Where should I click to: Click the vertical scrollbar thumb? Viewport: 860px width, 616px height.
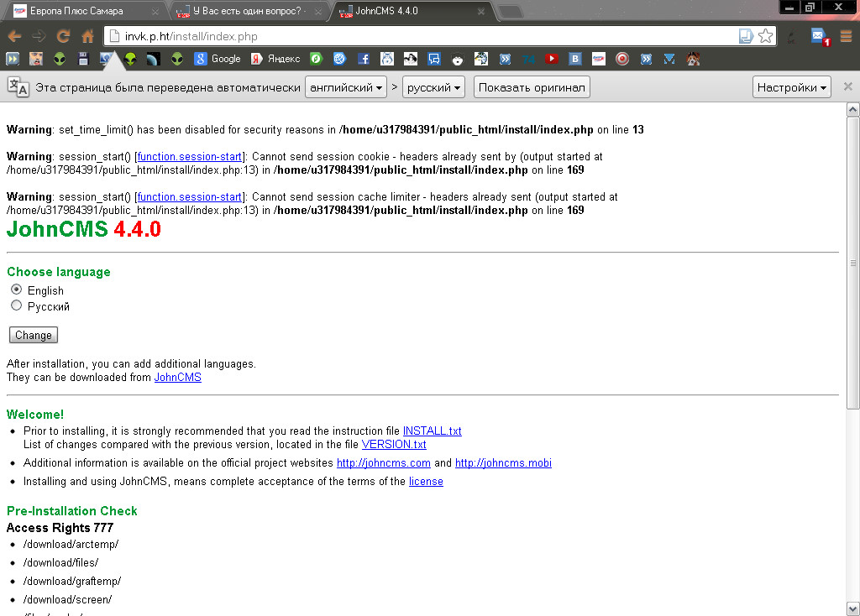point(853,263)
